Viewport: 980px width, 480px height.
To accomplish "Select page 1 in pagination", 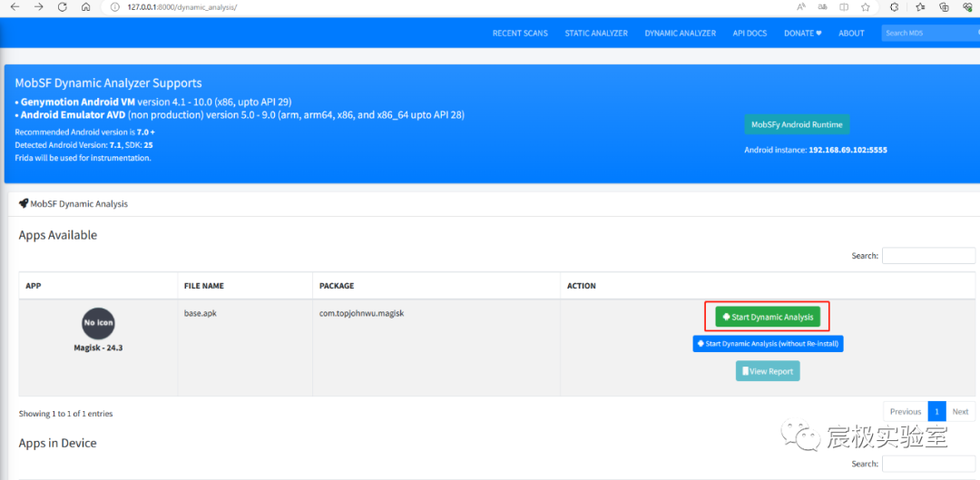I will point(936,411).
